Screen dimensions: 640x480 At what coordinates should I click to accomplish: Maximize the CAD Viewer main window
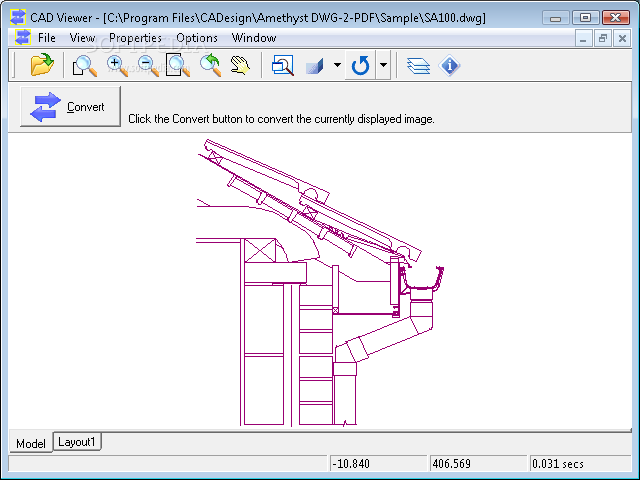585,18
